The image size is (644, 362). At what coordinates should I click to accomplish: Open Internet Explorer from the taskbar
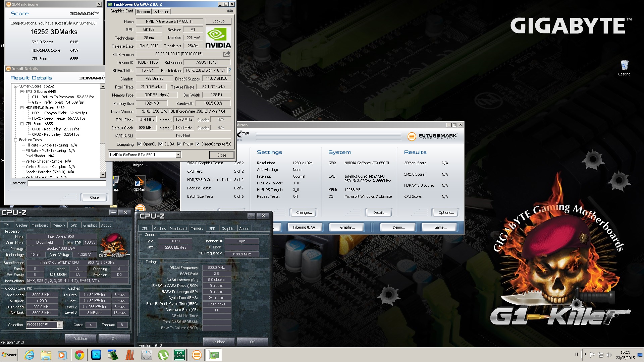(30, 355)
